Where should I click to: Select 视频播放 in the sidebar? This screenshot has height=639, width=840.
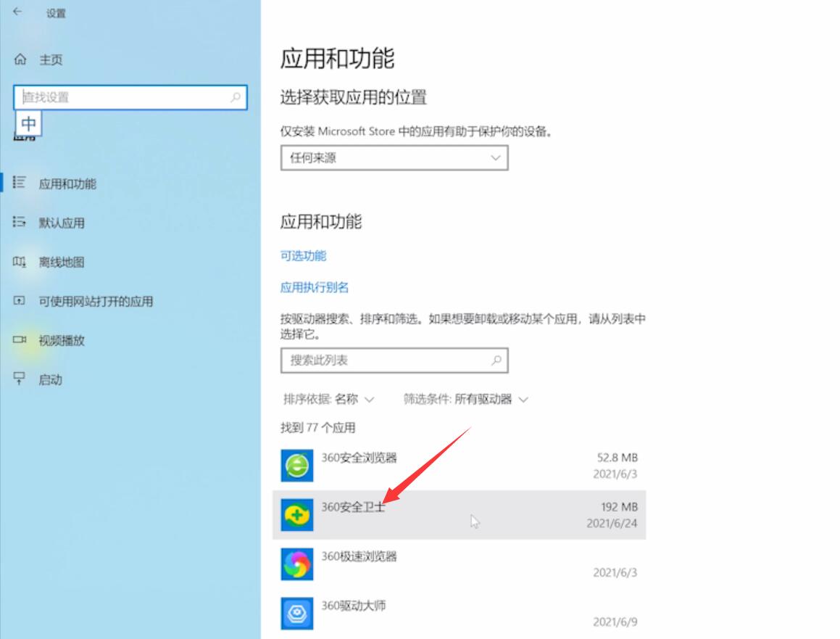pos(62,340)
